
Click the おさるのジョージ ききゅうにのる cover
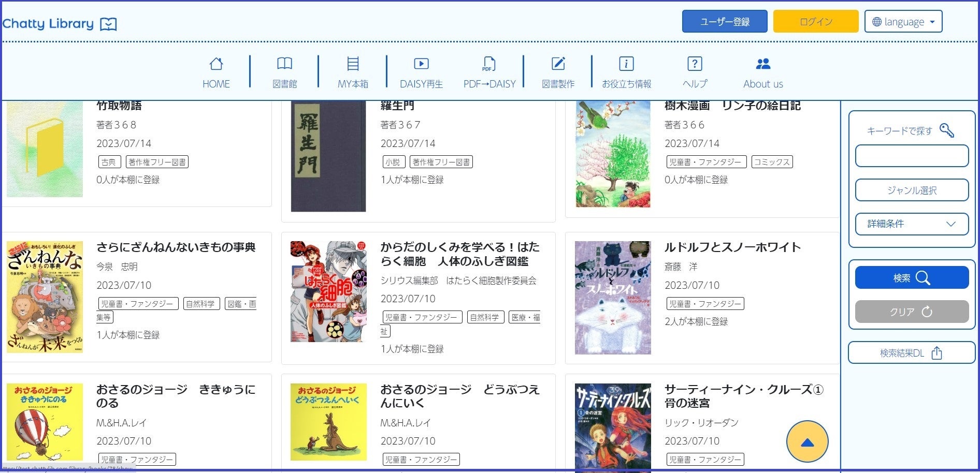point(45,422)
